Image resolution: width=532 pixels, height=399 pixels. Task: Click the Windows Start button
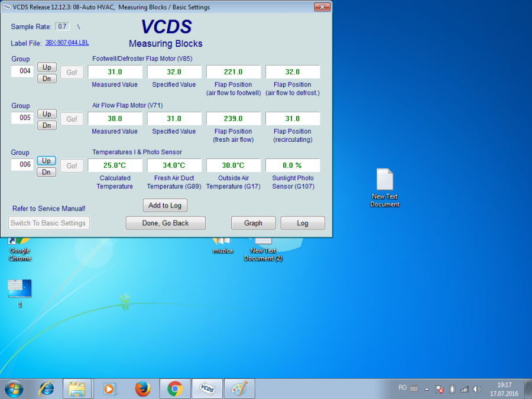pos(14,388)
